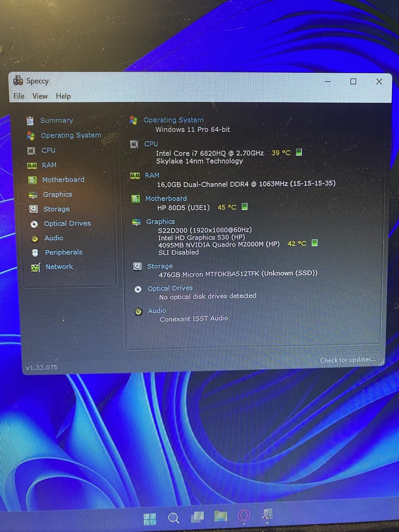Click the Motherboard temperature status indicator
399x532 pixels.
[x=245, y=207]
